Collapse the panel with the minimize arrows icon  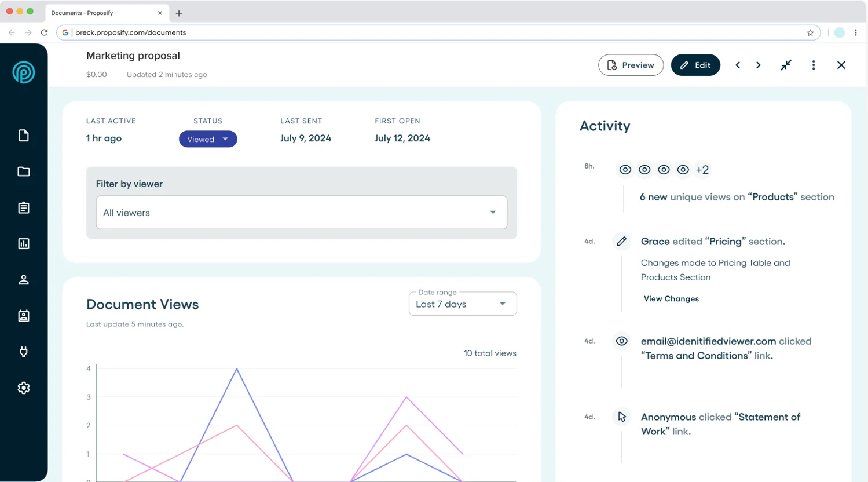786,65
